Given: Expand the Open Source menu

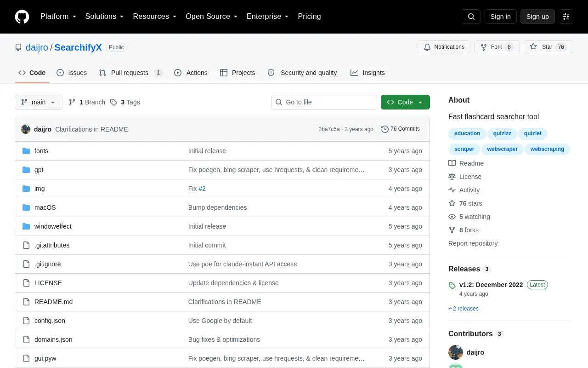Looking at the screenshot, I should 212,17.
